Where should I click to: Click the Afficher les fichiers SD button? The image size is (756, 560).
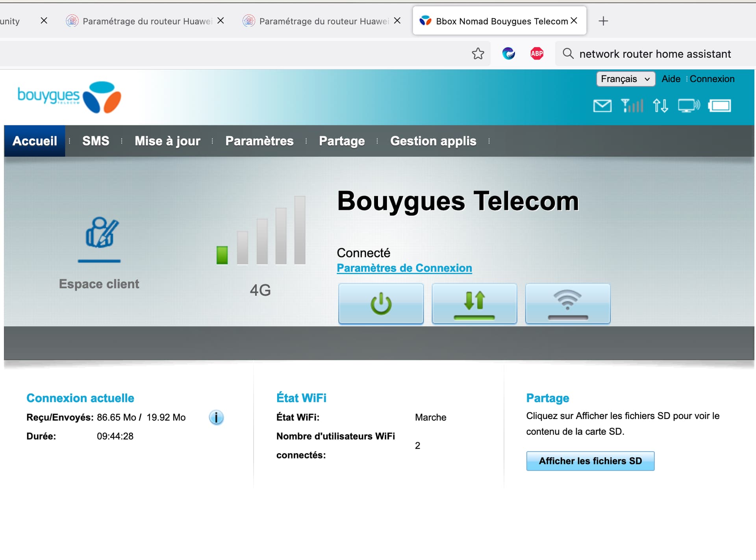click(x=590, y=461)
